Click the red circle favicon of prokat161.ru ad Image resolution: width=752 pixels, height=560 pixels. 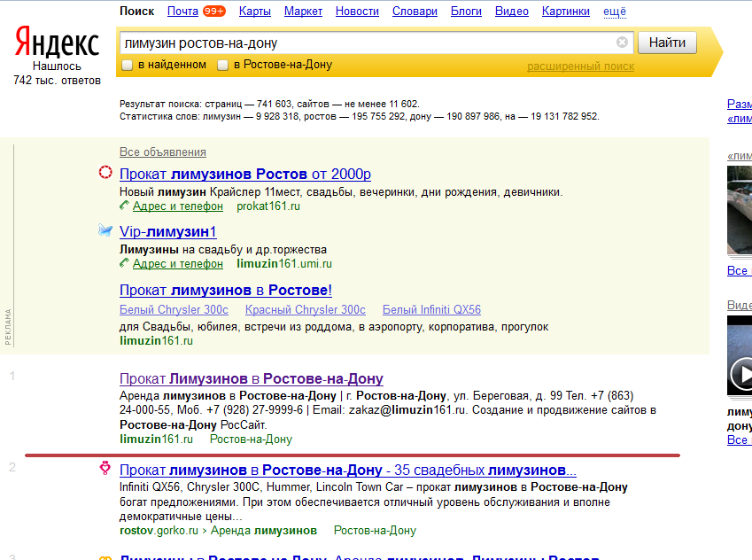[105, 172]
